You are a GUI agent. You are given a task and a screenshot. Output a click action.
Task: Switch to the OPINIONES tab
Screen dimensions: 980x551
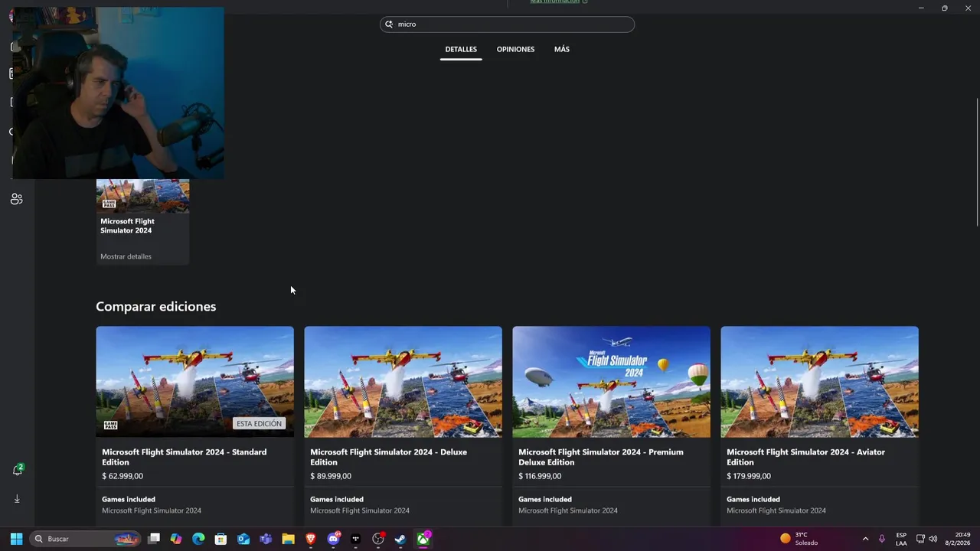pos(515,49)
